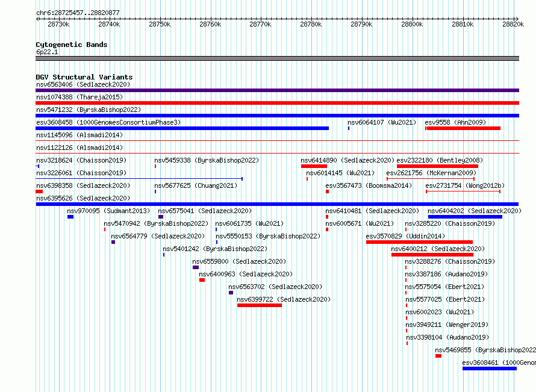The height and width of the screenshot is (392, 536).
Task: Click nsv6399722 (Sedlazeck2020) label
Action: (284, 299)
